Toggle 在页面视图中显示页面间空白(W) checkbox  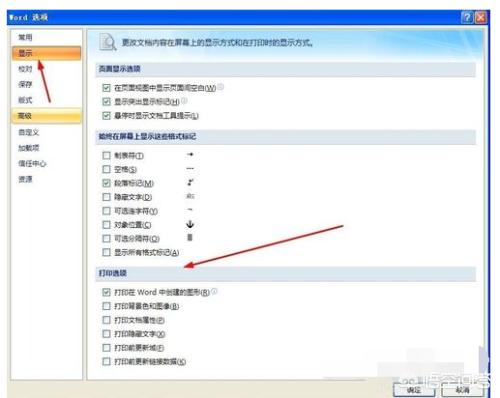106,88
